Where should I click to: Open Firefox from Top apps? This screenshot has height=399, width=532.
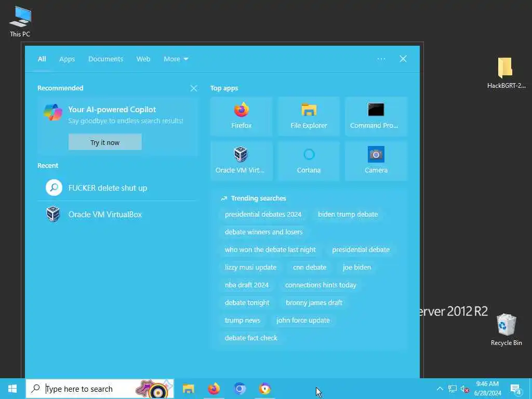[241, 116]
